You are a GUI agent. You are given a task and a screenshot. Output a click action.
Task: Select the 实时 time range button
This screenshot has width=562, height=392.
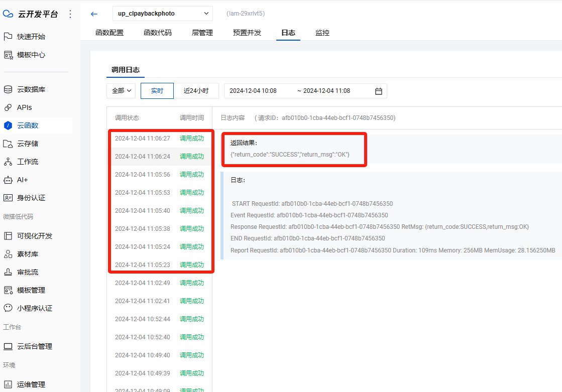pyautogui.click(x=157, y=91)
